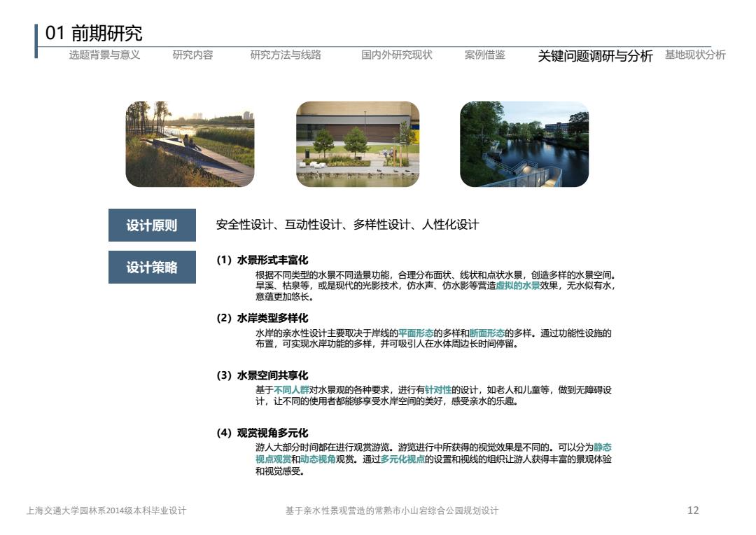This screenshot has width=756, height=535.
Task: Click the active 关键问题调研与分析 tab
Action: coord(595,56)
